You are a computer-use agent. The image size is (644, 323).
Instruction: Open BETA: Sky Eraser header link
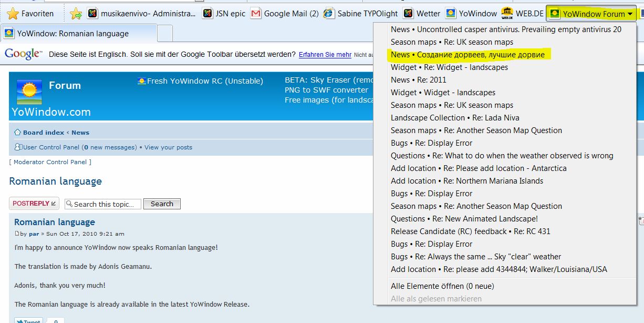coord(328,80)
